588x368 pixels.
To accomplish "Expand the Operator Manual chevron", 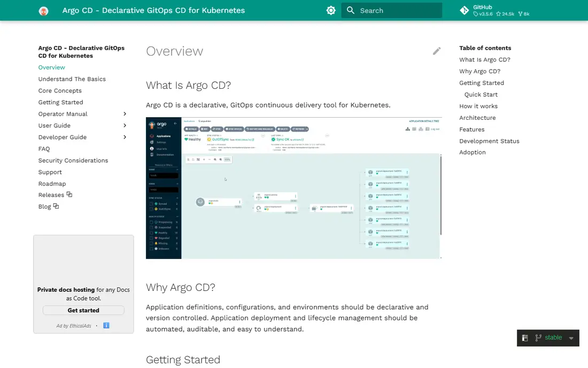I will 125,114.
